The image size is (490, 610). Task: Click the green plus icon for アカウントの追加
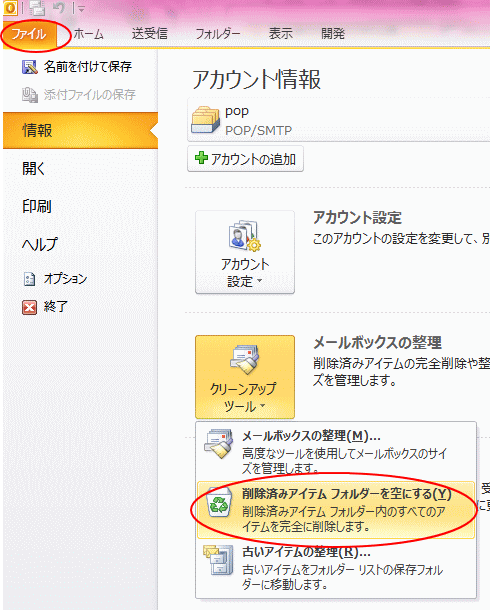tap(201, 158)
